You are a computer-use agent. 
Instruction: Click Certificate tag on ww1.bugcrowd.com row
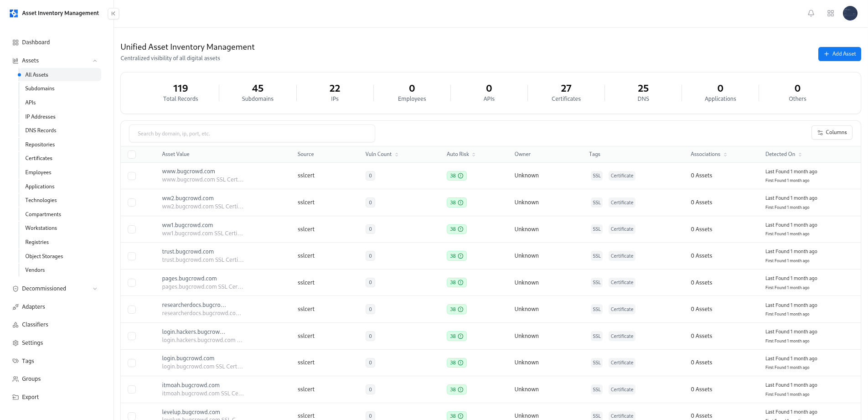(622, 229)
